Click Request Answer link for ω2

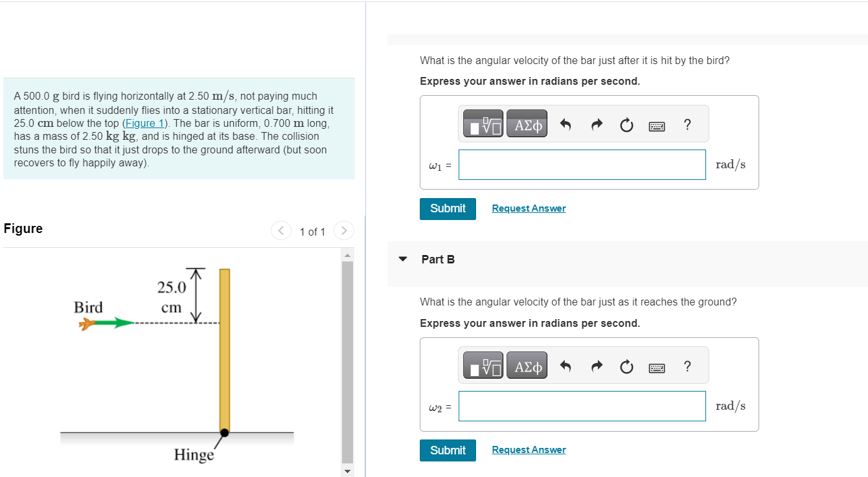click(x=529, y=450)
